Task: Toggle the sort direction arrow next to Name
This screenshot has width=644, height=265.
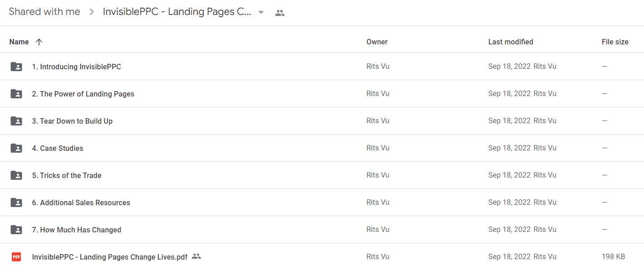Action: (x=39, y=42)
